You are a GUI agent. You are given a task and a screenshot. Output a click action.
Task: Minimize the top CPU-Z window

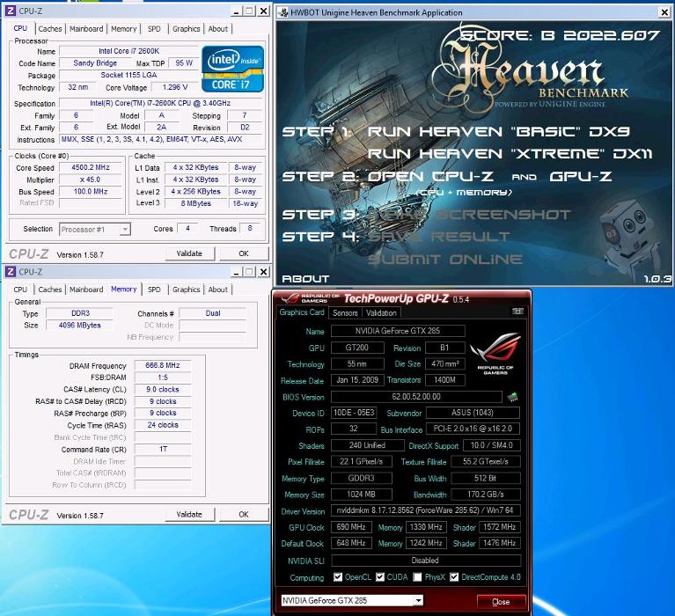coord(236,11)
